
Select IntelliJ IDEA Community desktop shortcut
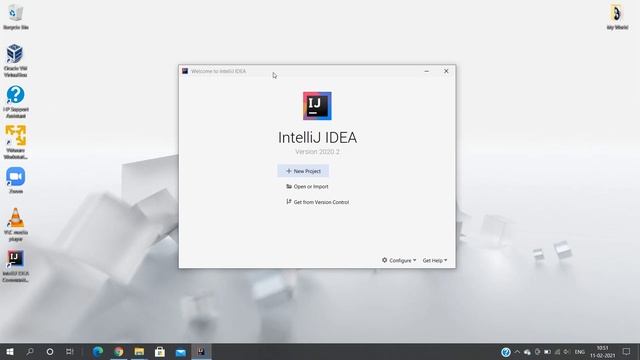16,266
